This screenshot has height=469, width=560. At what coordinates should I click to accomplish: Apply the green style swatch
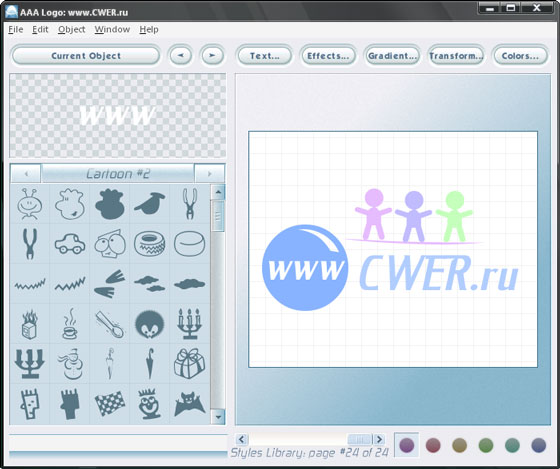[486, 445]
